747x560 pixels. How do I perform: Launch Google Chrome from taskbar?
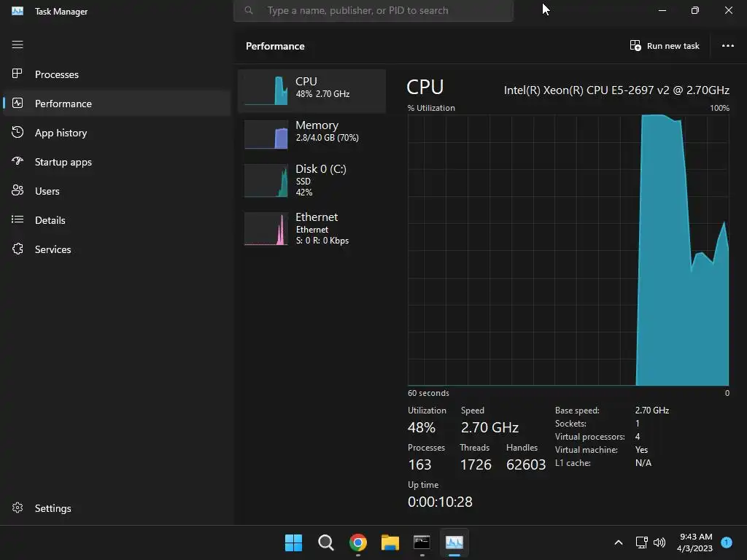(x=357, y=542)
